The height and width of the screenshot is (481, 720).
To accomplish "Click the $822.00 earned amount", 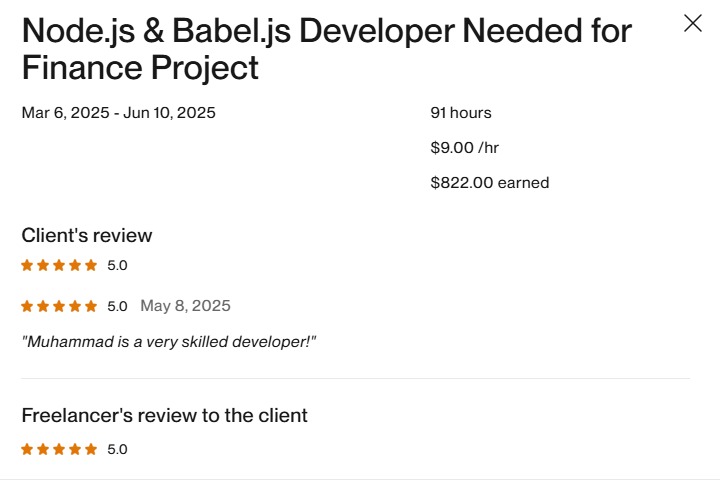I will click(489, 183).
